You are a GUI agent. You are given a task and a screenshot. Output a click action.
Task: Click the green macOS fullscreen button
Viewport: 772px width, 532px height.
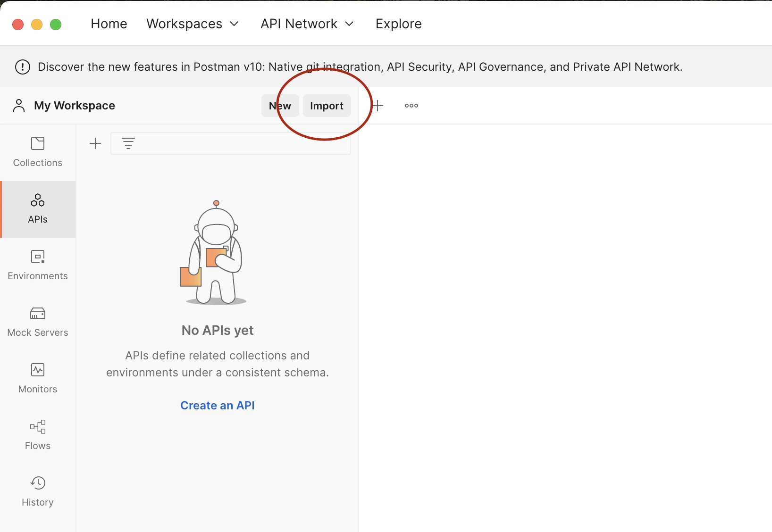(x=56, y=25)
